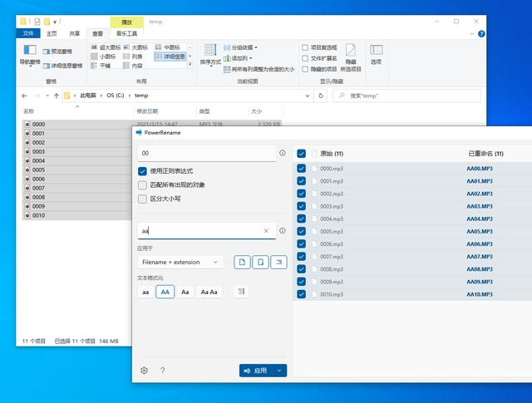Switch to View tab in Explorer
Viewport: 532px width, 403px height.
pos(97,33)
